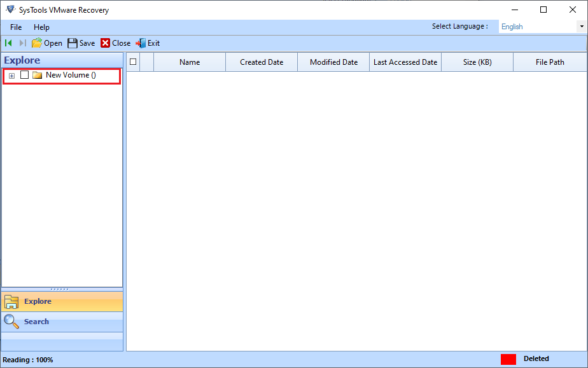Toggle the select-all checkbox in table header
The height and width of the screenshot is (368, 588).
[133, 62]
